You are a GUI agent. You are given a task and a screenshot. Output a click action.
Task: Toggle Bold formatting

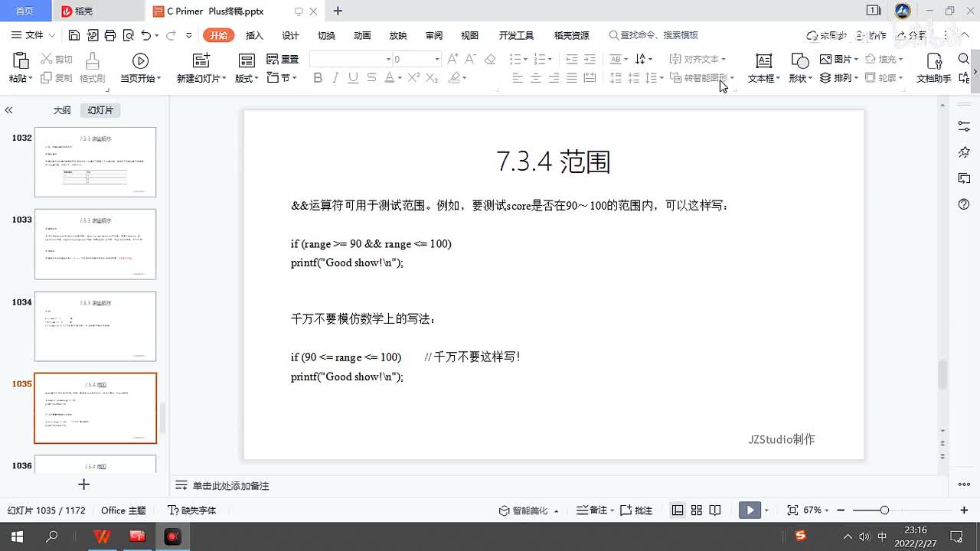(x=318, y=77)
